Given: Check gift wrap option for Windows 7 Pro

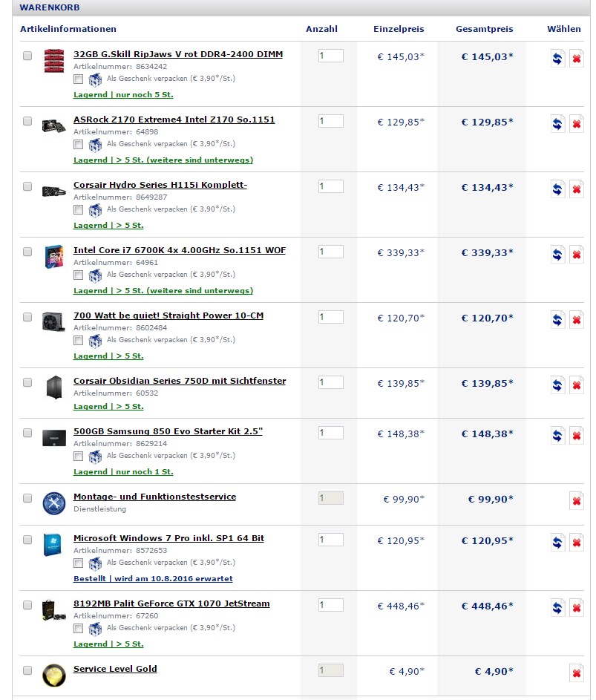Looking at the screenshot, I should 79,563.
